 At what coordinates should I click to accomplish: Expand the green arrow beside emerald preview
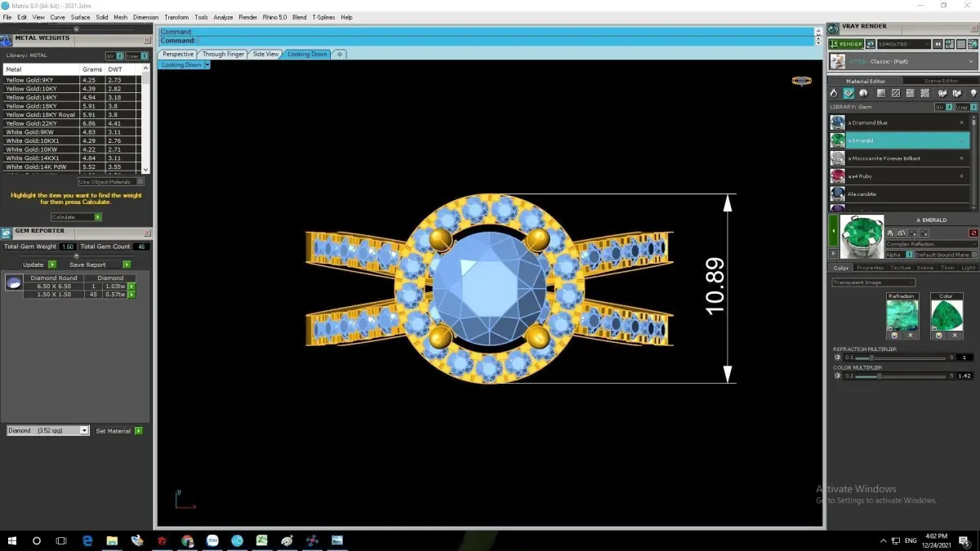point(834,231)
